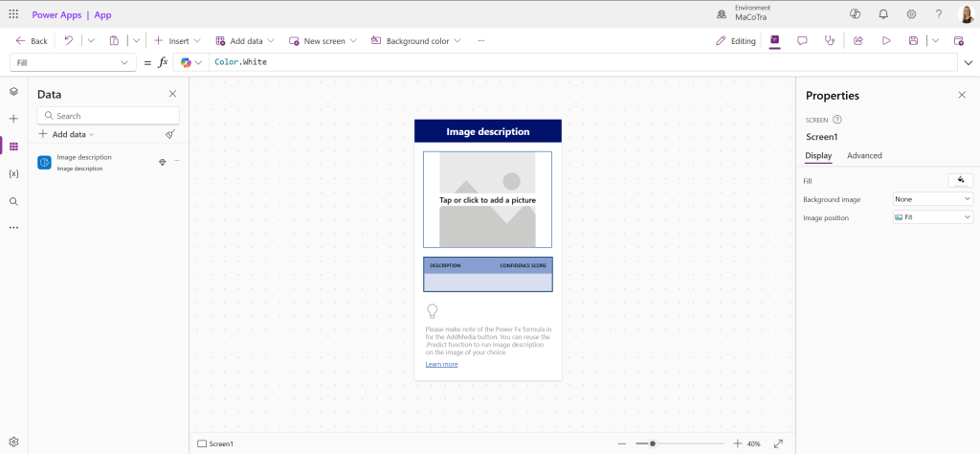Image resolution: width=980 pixels, height=454 pixels.
Task: Click the Back button
Action: pos(32,41)
